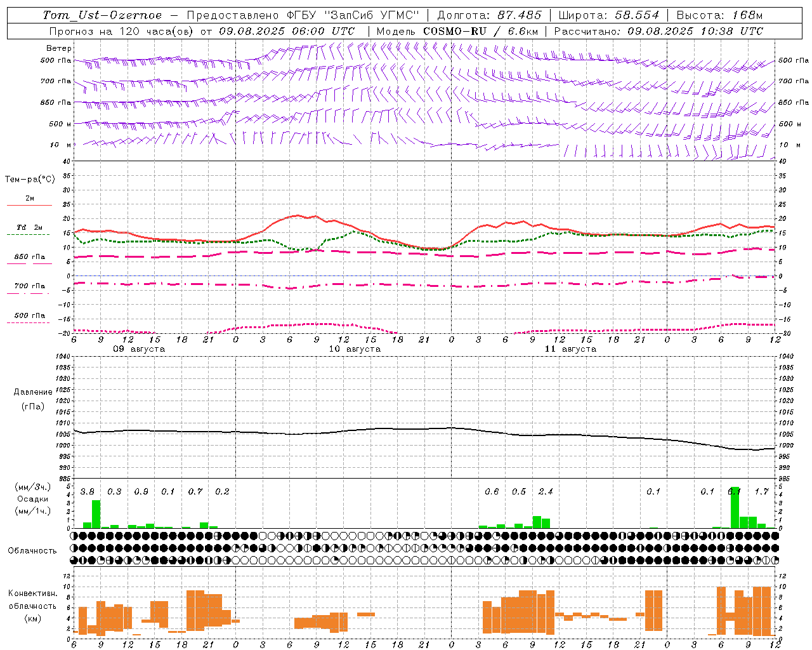Viewport: 812px width, 650px height.
Task: Click the Долгота: 87.485 value
Action: coord(489,15)
